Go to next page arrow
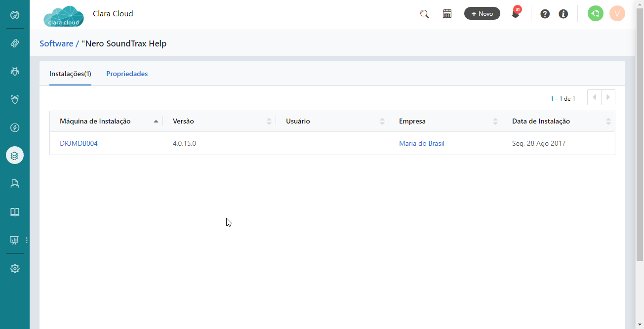The width and height of the screenshot is (644, 329). tap(608, 97)
